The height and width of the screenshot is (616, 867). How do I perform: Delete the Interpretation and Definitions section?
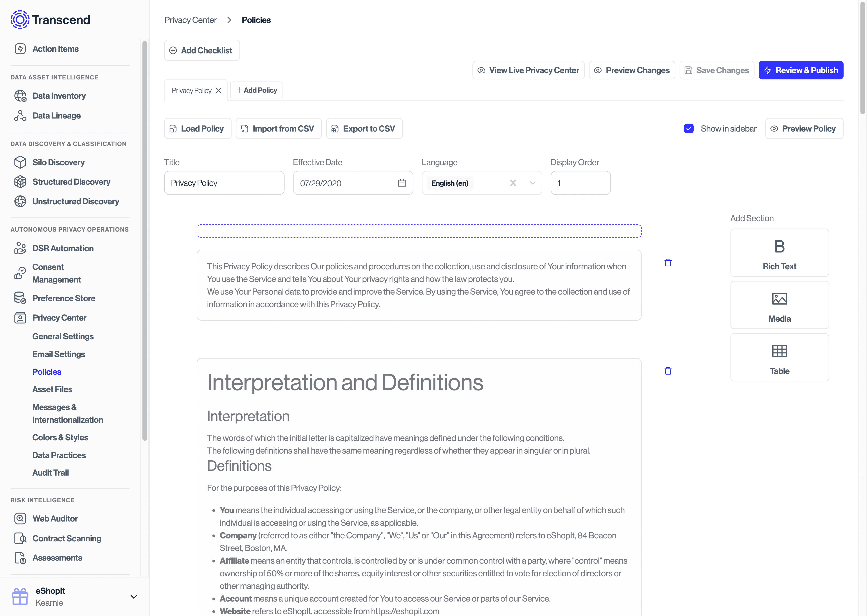[668, 371]
